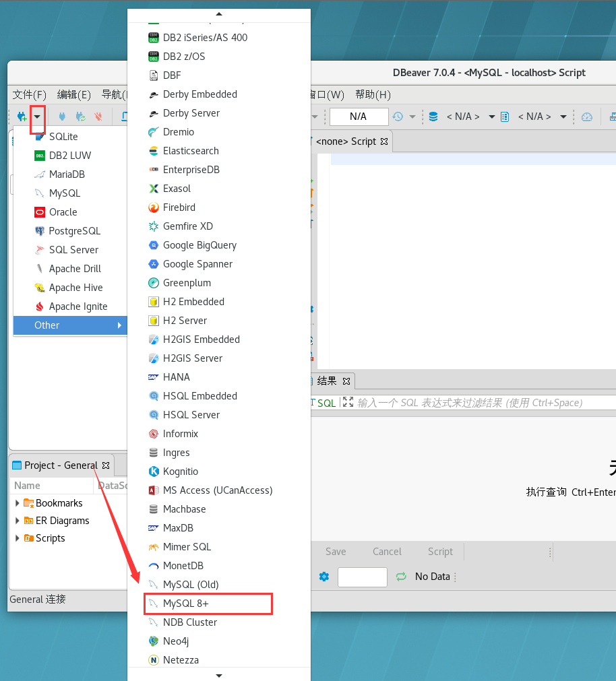Viewport: 616px width, 681px height.
Task: Select Informix driver
Action: coord(219,434)
